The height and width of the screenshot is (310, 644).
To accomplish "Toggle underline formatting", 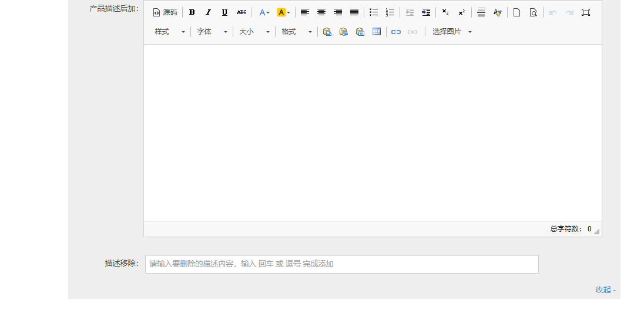I will coord(224,12).
